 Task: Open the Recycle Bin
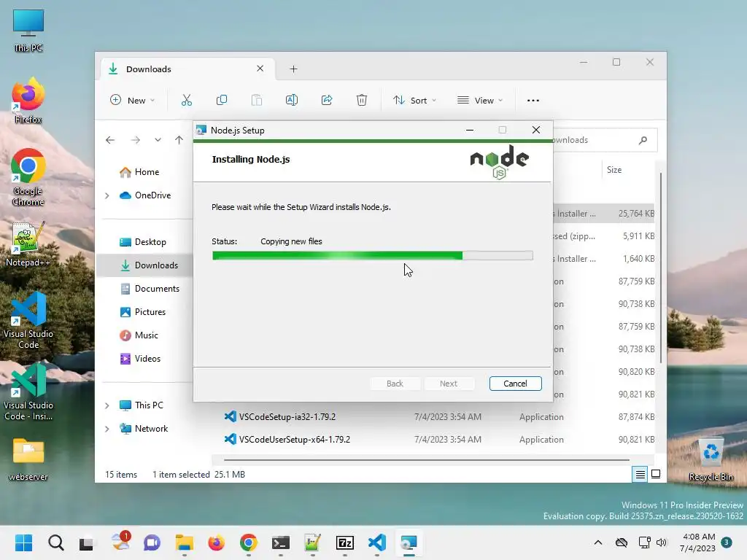711,459
